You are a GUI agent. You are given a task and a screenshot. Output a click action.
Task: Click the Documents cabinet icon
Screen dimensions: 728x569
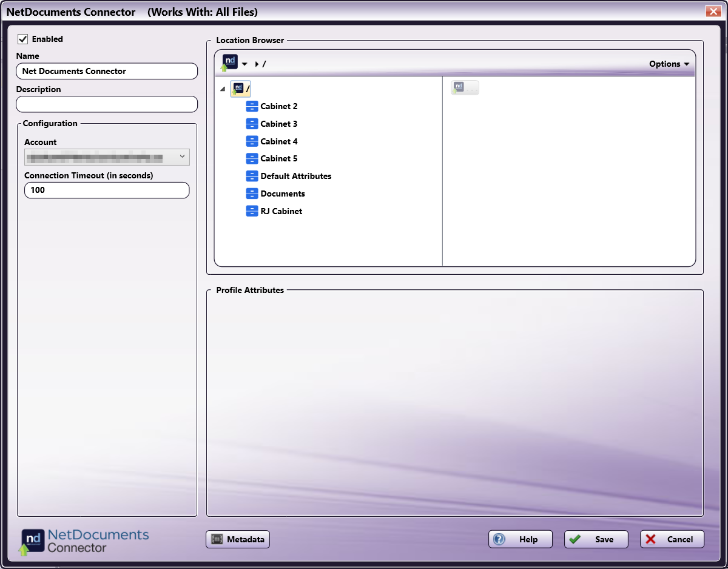[x=252, y=194]
